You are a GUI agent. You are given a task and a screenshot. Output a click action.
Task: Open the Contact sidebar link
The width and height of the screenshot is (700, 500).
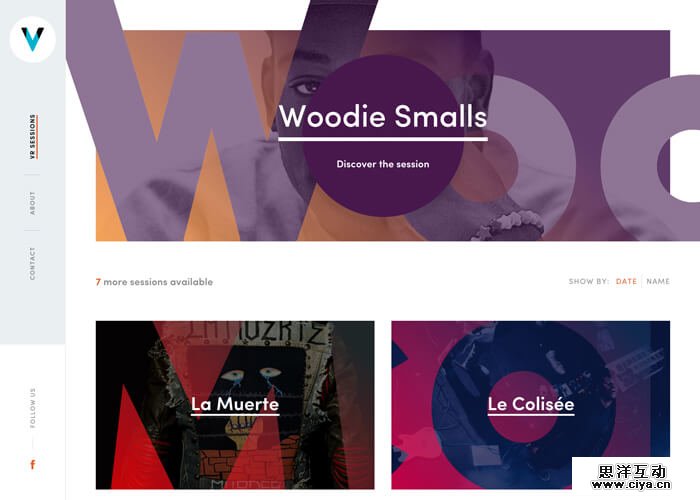pos(32,263)
